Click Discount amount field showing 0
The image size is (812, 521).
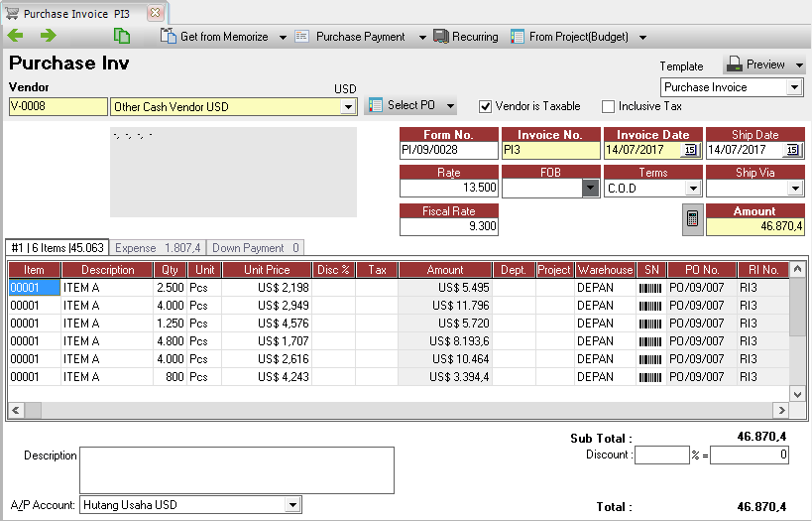click(750, 456)
